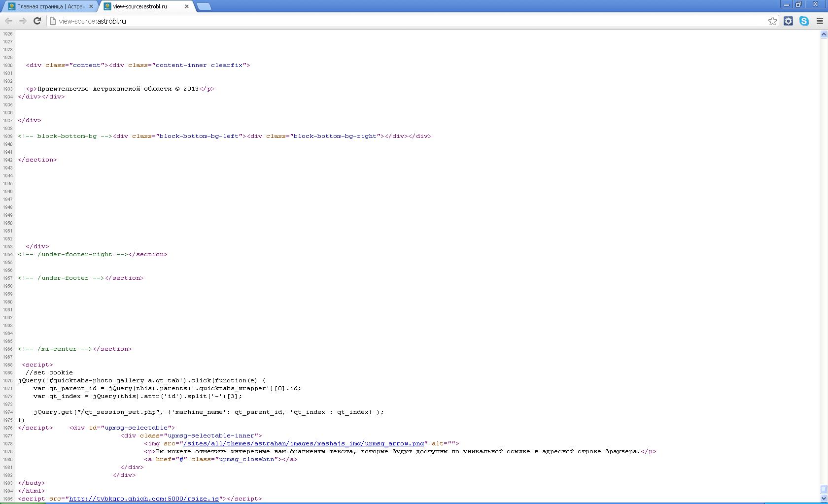Viewport: 828px width, 504px height.
Task: Go back with the browser back arrow
Action: pos(8,21)
